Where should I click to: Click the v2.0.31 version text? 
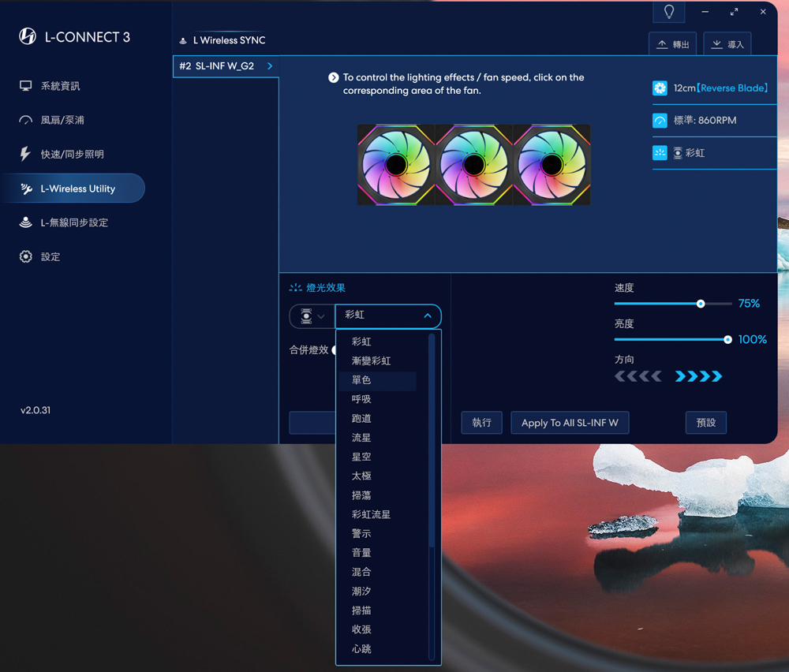pos(36,410)
